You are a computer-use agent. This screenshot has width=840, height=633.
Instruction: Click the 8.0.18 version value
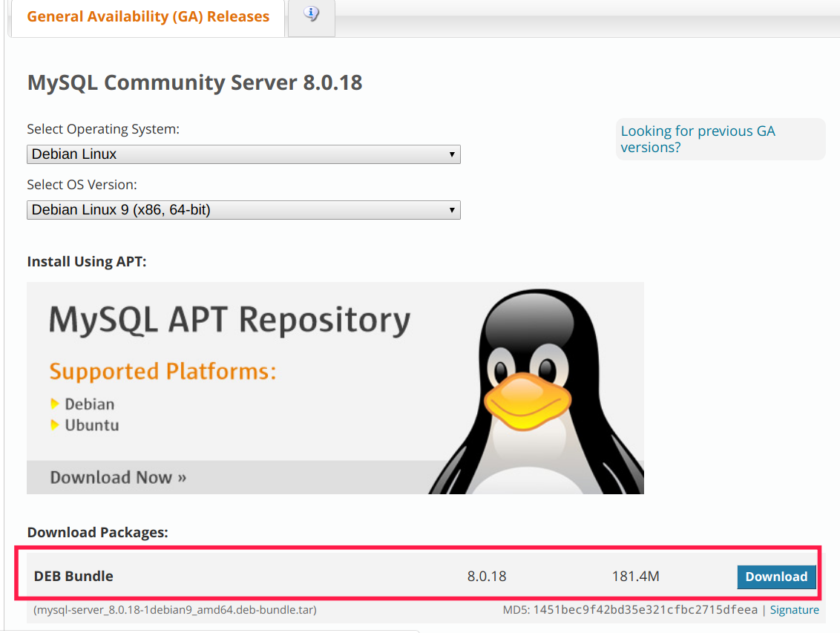487,577
